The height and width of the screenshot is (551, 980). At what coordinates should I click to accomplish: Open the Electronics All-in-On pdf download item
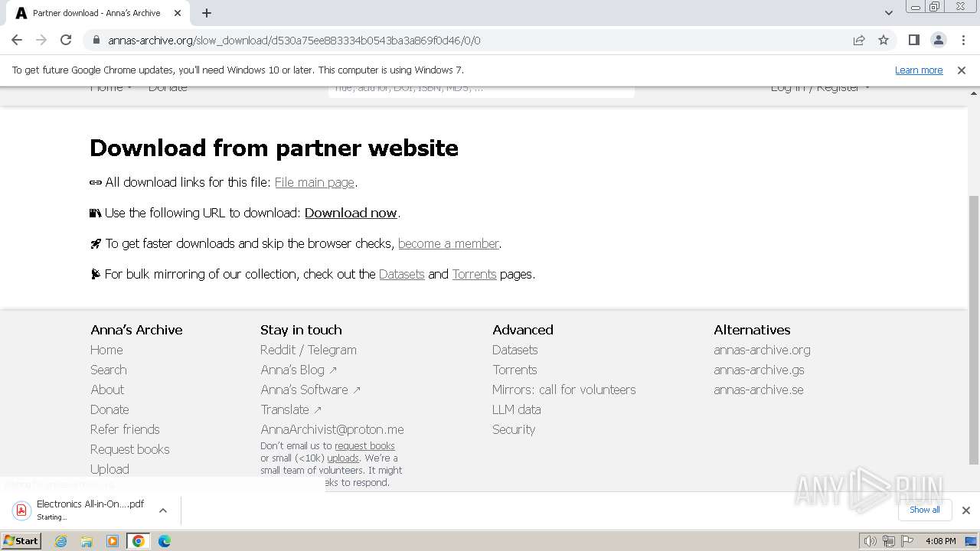80,510
